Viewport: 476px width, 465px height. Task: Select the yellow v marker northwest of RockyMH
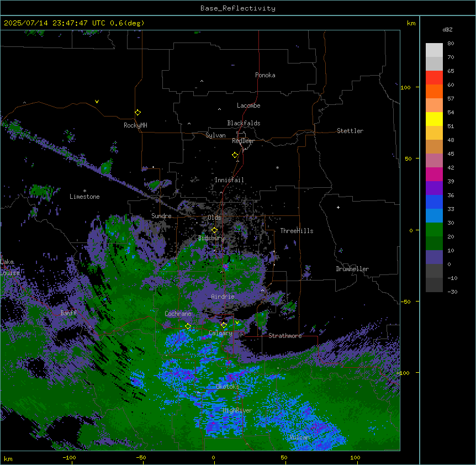97,102
